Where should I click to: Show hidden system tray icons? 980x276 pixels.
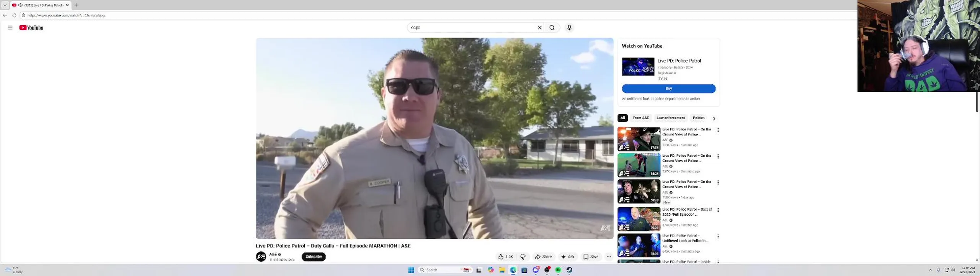(x=930, y=270)
